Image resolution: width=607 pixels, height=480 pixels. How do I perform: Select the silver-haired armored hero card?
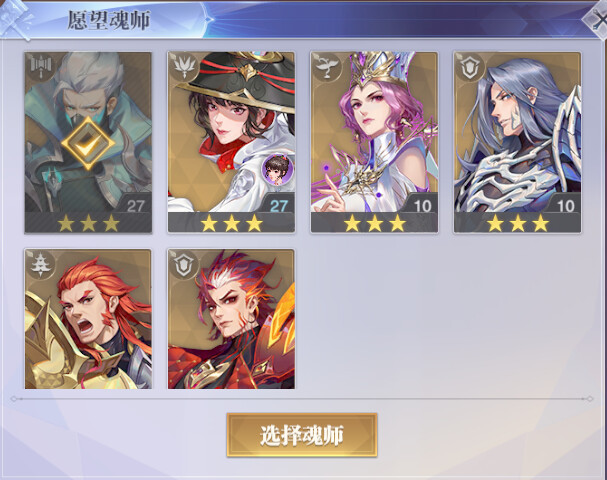pyautogui.click(x=518, y=142)
